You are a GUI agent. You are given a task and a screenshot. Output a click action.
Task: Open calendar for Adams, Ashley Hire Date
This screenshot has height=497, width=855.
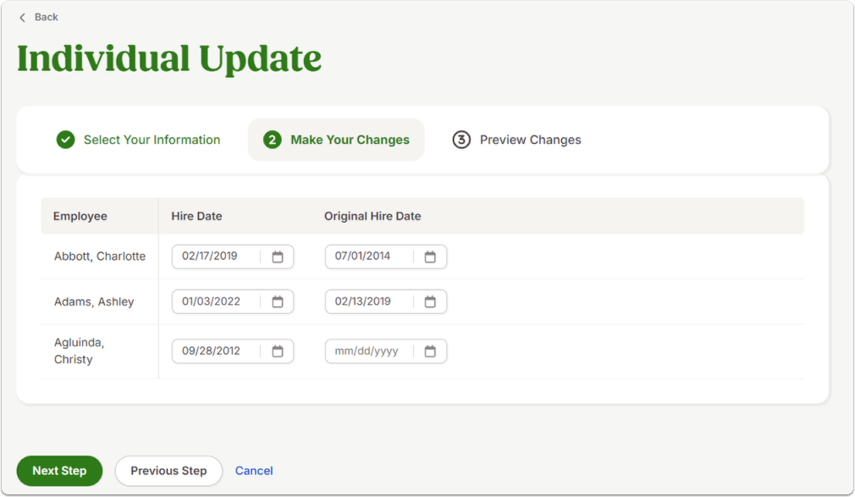278,302
